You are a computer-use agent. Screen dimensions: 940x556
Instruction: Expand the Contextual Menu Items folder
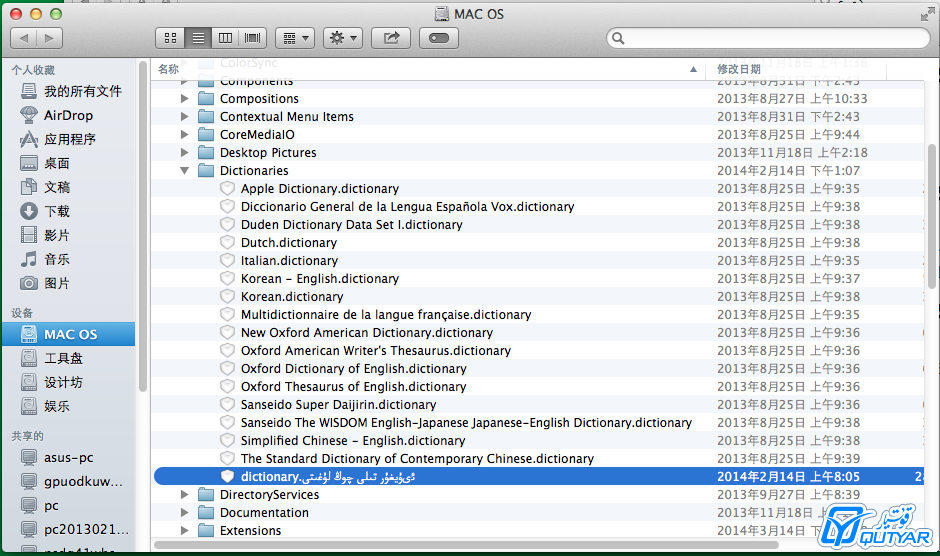pos(185,116)
